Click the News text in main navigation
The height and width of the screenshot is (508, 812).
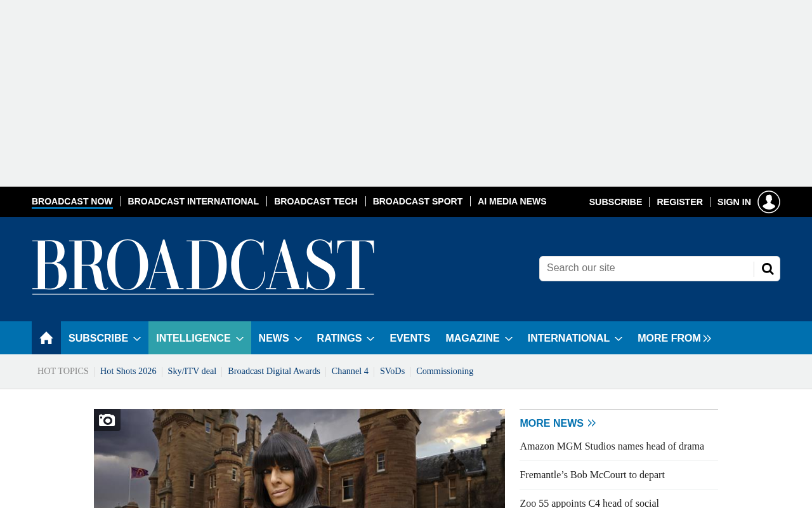click(273, 338)
